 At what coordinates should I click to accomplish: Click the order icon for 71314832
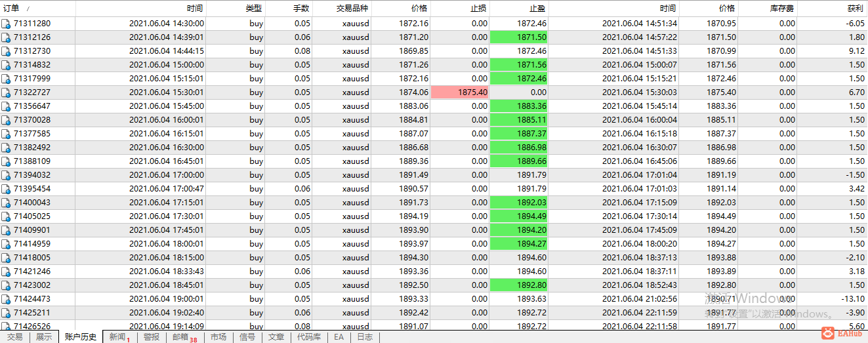pyautogui.click(x=6, y=65)
